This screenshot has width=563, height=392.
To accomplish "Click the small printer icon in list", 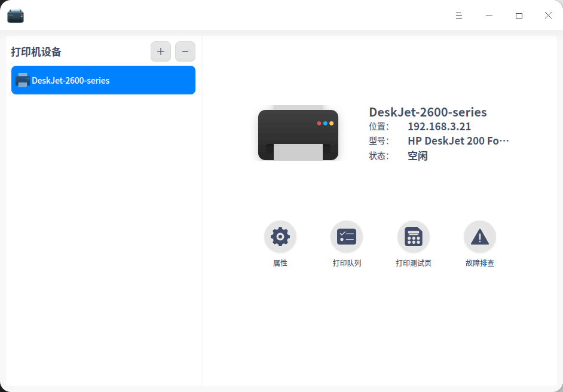I will (22, 80).
